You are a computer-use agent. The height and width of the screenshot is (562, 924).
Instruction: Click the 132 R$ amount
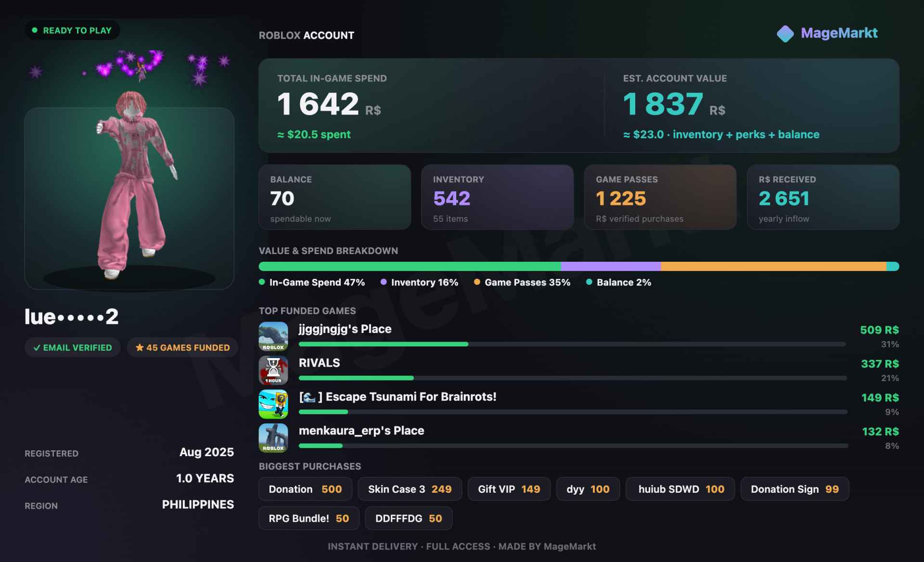[x=880, y=432]
